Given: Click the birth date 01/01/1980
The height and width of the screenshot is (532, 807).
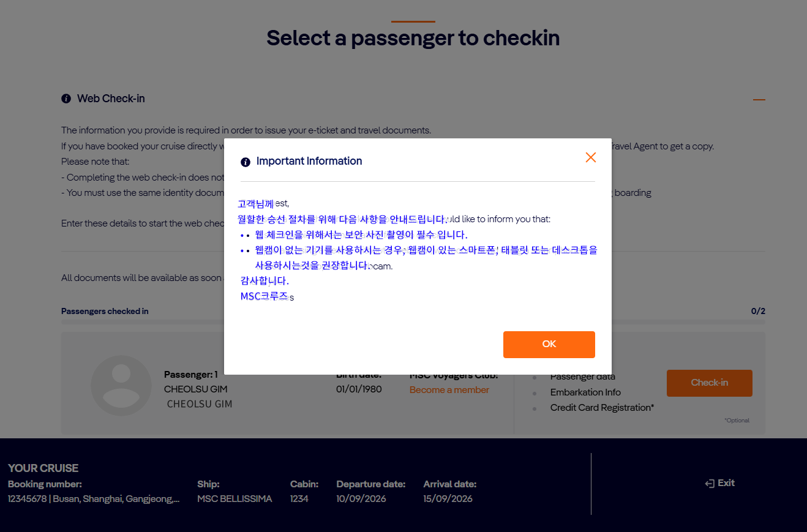Looking at the screenshot, I should 359,389.
